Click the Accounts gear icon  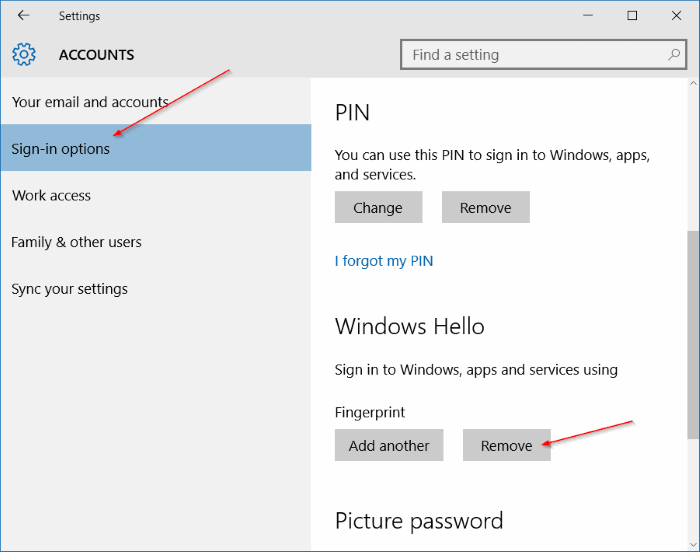(24, 55)
